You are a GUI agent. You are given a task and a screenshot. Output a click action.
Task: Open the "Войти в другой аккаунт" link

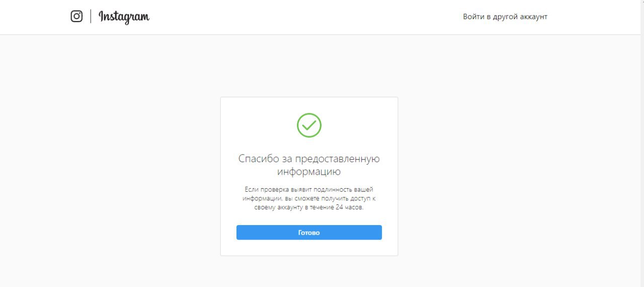[505, 17]
